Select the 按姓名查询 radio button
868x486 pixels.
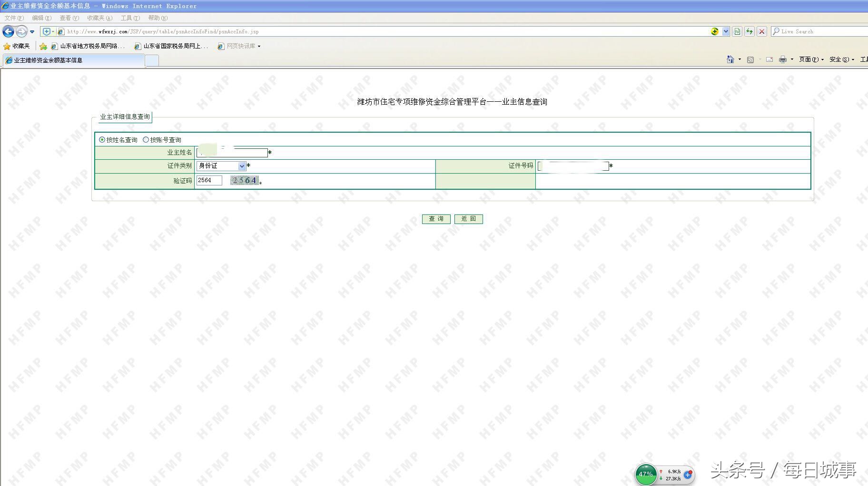click(102, 140)
